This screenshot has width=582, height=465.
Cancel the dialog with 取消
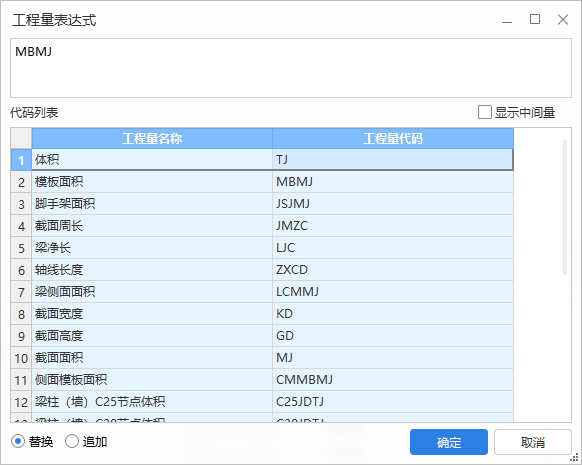pyautogui.click(x=533, y=442)
